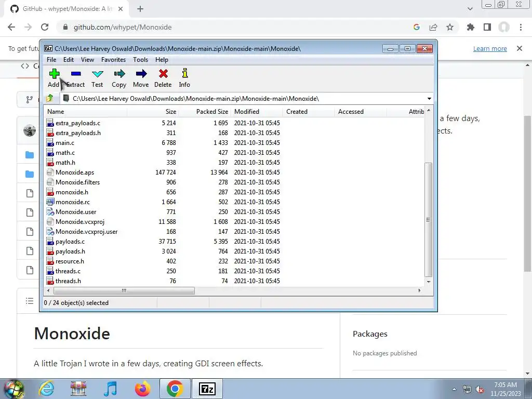The height and width of the screenshot is (399, 532).
Task: Open the Help menu
Action: coord(162,60)
